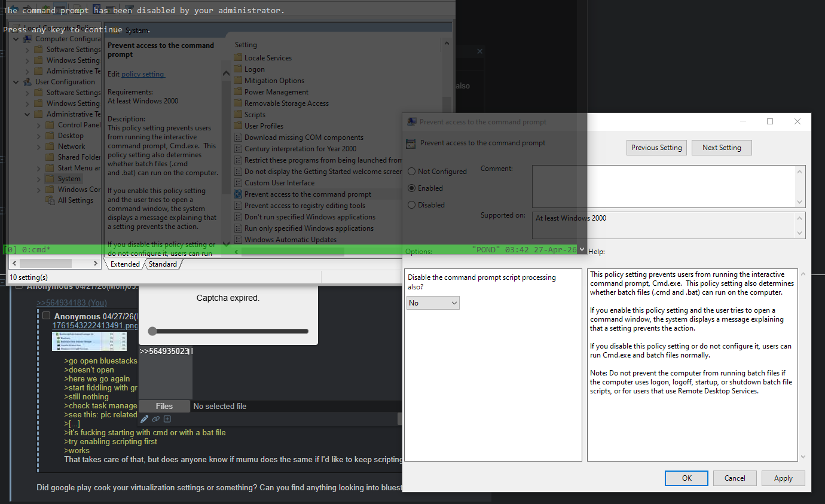Select 'Download missing COM components' setting icon
The height and width of the screenshot is (504, 825).
pos(238,138)
